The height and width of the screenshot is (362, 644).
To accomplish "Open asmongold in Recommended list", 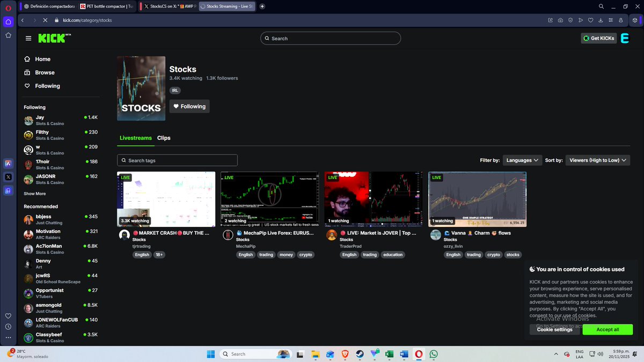I will click(61, 308).
